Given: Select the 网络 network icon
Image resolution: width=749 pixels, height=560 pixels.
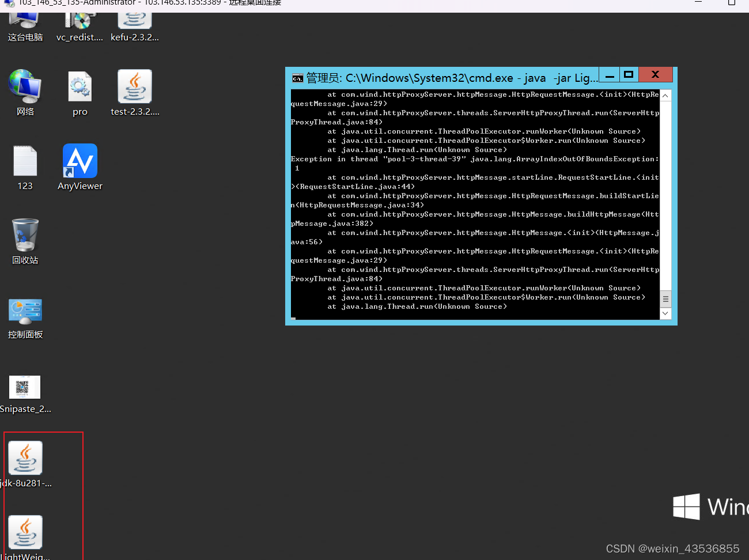Looking at the screenshot, I should (25, 92).
